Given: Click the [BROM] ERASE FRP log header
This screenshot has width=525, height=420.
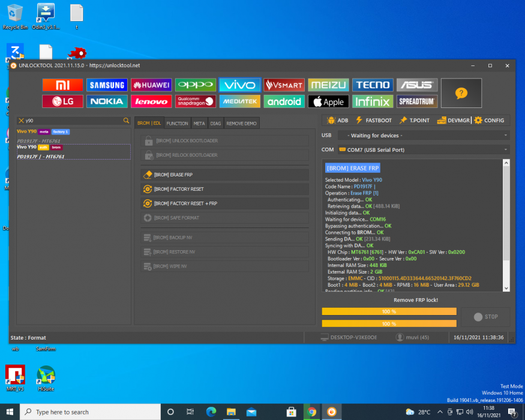Looking at the screenshot, I should click(353, 168).
